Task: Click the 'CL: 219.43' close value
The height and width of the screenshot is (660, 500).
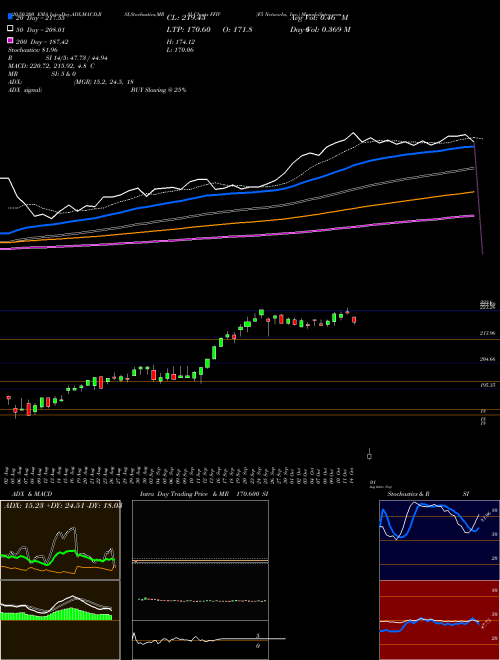Action: pyautogui.click(x=186, y=18)
